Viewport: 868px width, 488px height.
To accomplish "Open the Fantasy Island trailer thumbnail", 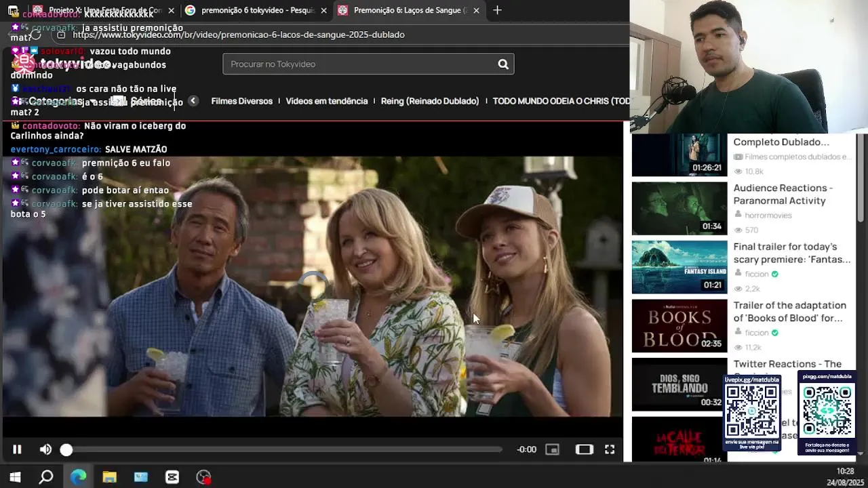I will pyautogui.click(x=679, y=267).
